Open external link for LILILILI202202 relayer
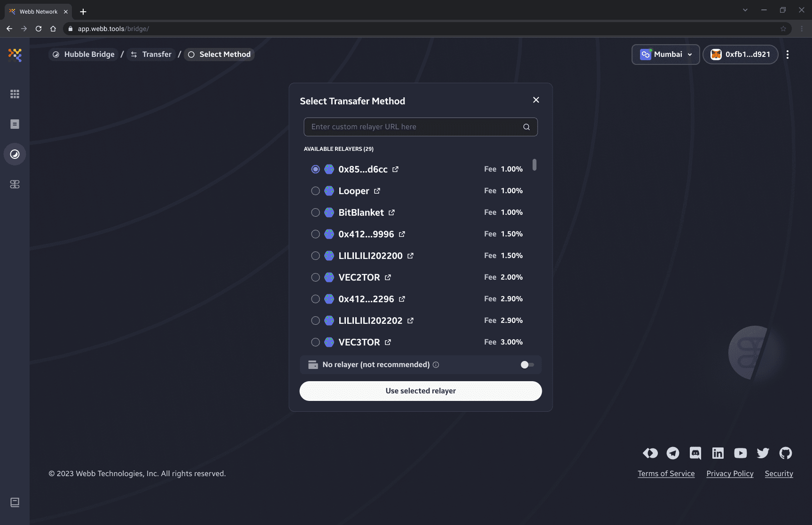This screenshot has width=812, height=525. click(x=410, y=321)
